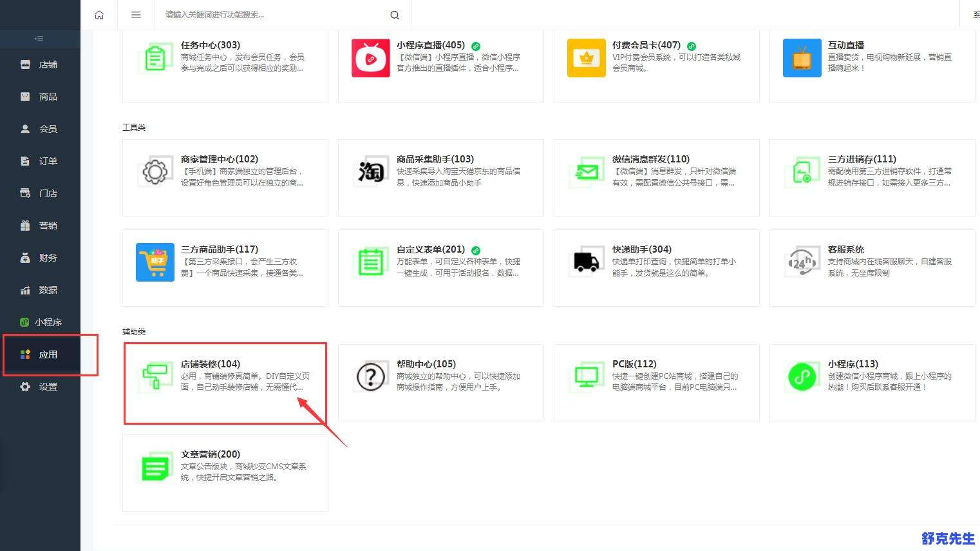Focus the function keyword search field
Viewport: 980px width, 551px height.
pos(274,15)
